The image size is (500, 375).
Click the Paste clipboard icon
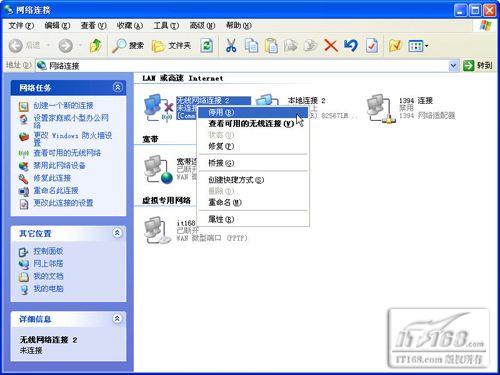(x=271, y=45)
